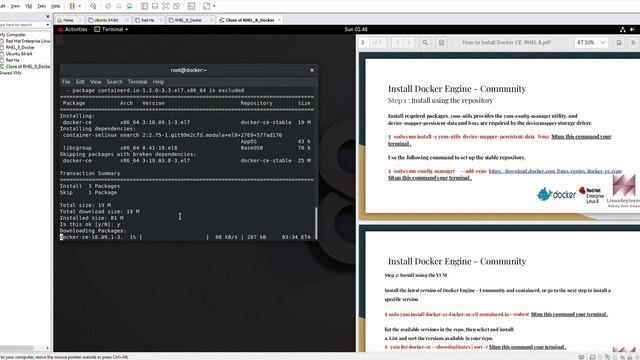The image size is (640, 360).
Task: Toggle the library sidebar view icon
Action: tap(144, 6)
